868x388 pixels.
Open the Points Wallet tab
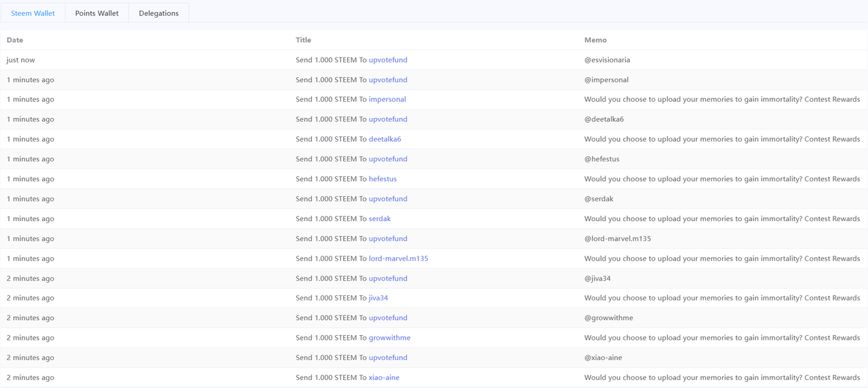[97, 13]
